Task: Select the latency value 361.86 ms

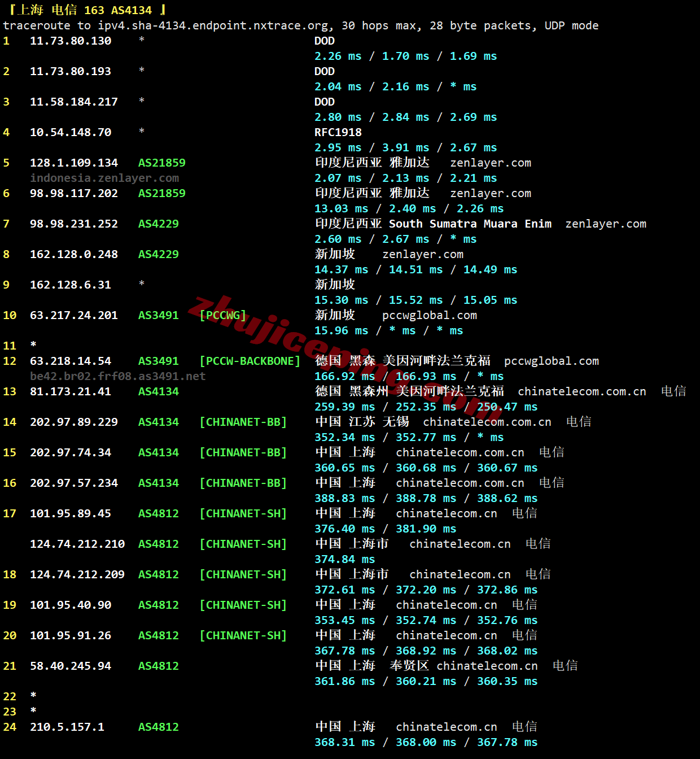Action: click(x=345, y=681)
